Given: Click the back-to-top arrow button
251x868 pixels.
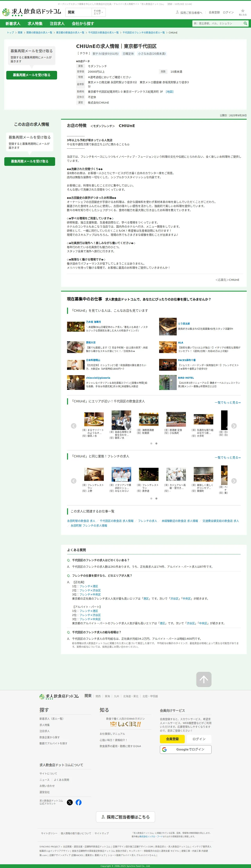Looking at the screenshot, I should (x=204, y=679).
